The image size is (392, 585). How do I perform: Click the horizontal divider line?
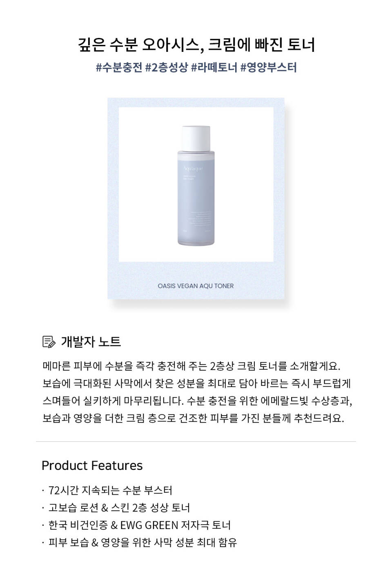point(196,441)
